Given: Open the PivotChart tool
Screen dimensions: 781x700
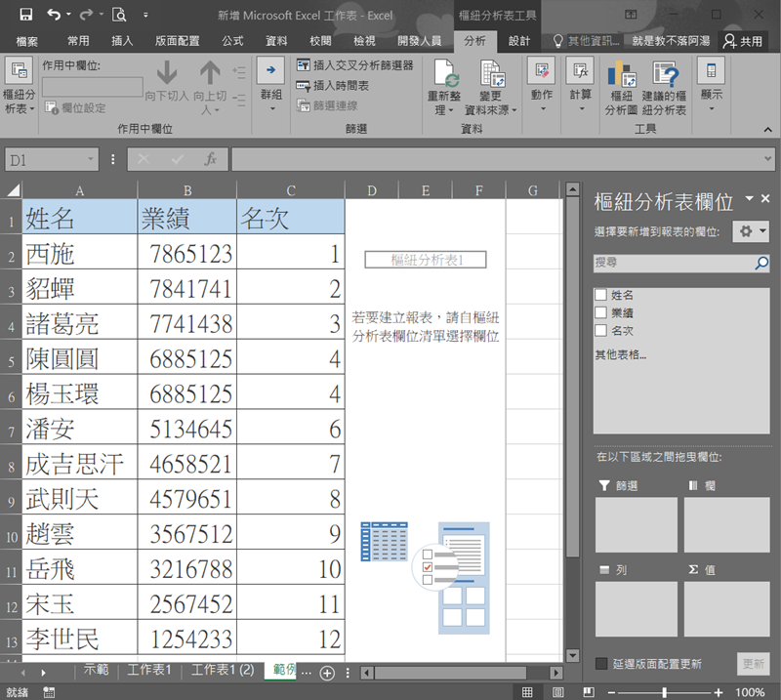Looking at the screenshot, I should coord(621,75).
